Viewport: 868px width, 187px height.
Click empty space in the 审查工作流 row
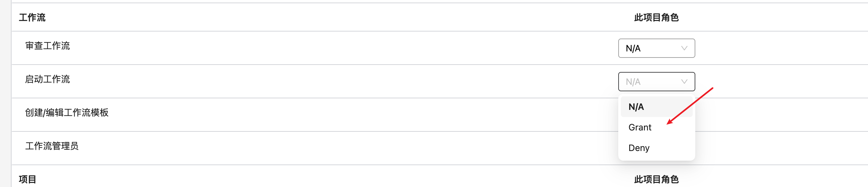tap(337, 48)
